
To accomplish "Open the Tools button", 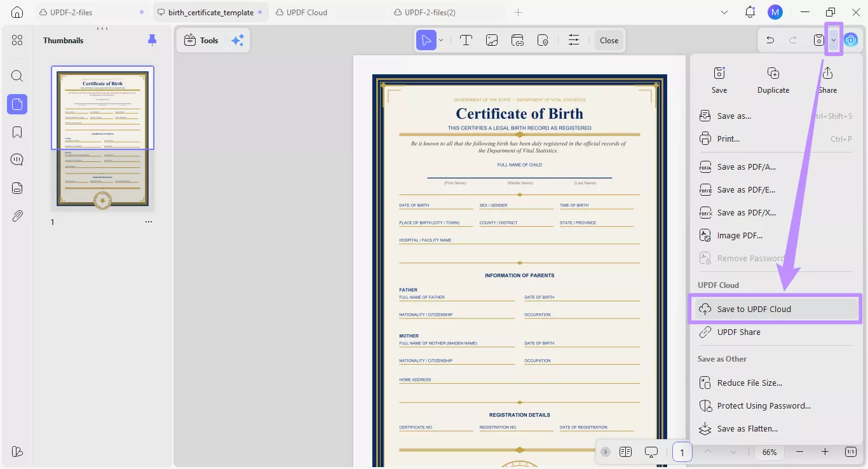I will click(201, 40).
